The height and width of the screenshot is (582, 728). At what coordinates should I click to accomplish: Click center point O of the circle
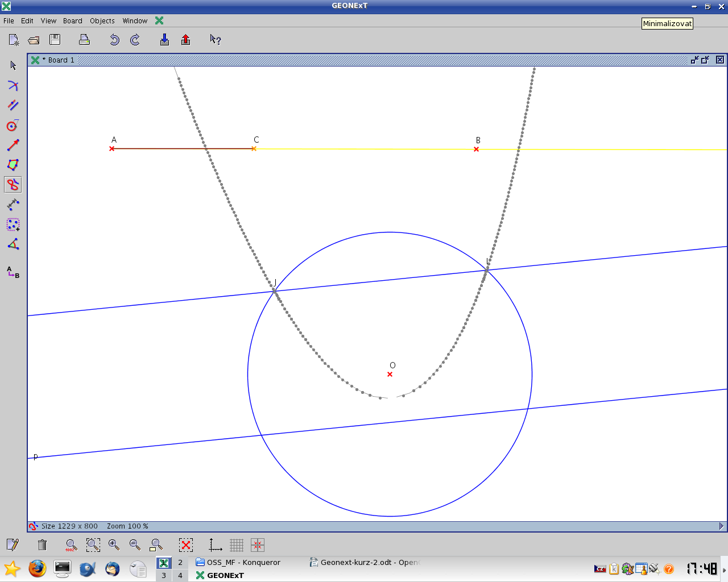coord(390,374)
